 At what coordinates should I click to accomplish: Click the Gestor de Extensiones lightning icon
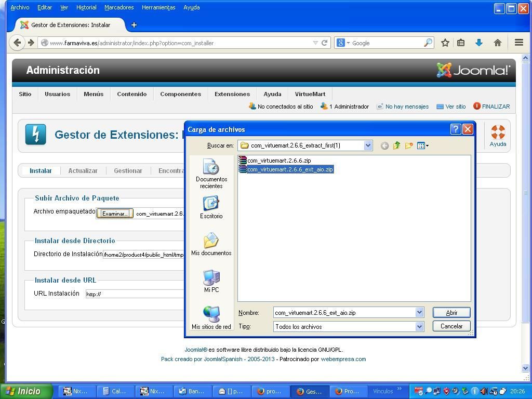pyautogui.click(x=36, y=135)
